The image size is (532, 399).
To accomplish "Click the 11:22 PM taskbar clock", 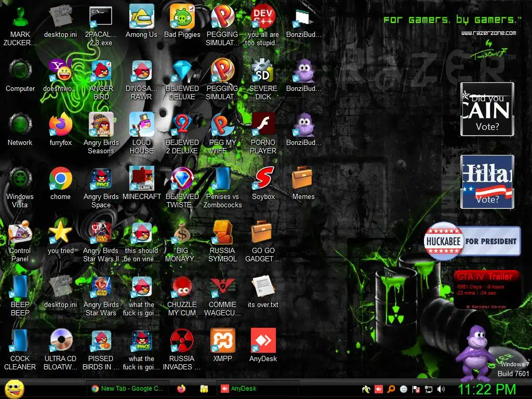I will point(487,389).
